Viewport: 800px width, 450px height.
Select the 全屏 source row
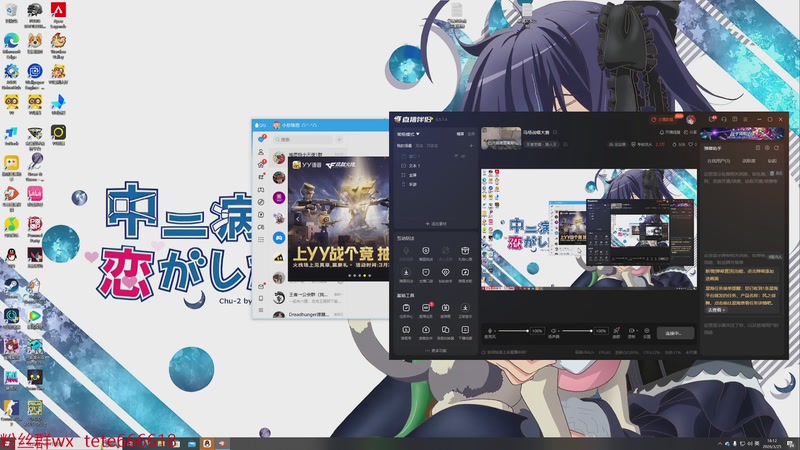pyautogui.click(x=435, y=175)
